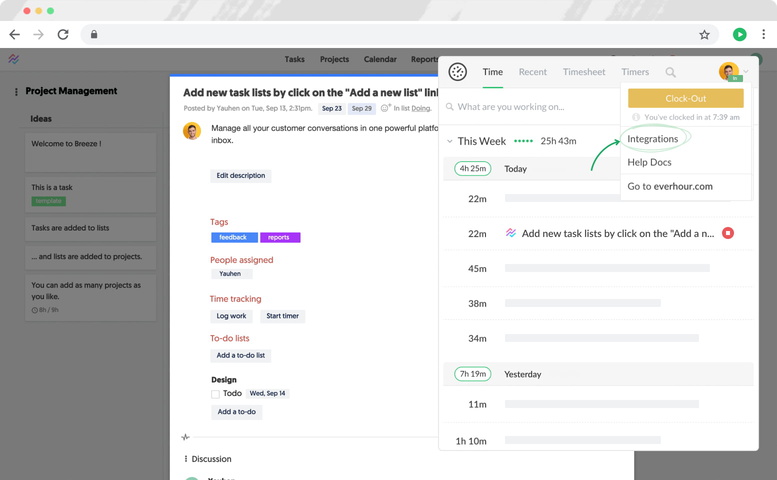
Task: Open Calendar in the Breeze top menu
Action: pyautogui.click(x=380, y=59)
